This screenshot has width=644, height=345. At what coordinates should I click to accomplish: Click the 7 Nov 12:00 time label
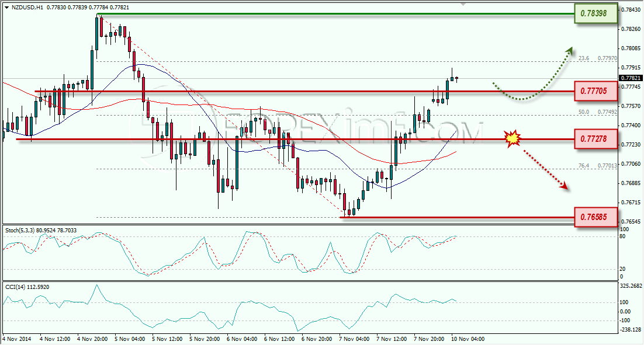coord(392,339)
